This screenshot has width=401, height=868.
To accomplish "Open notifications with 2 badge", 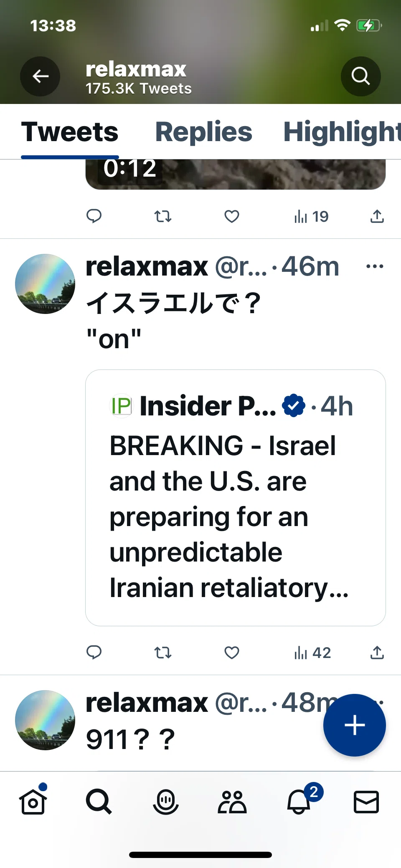I will pos(299,800).
